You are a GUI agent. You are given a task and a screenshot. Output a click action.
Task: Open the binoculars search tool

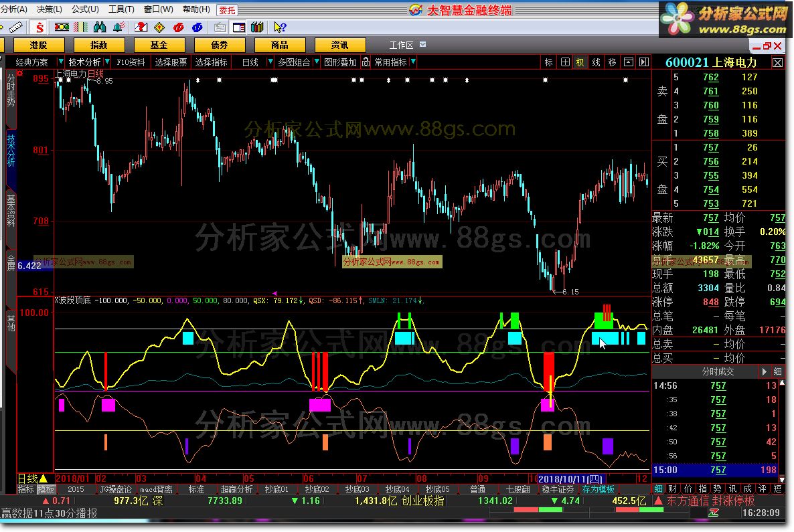pyautogui.click(x=100, y=27)
